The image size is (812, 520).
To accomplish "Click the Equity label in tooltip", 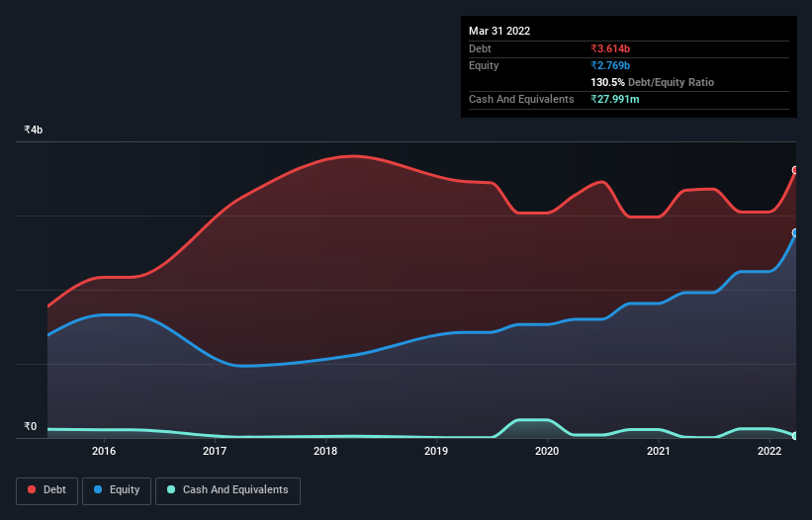I will 484,65.
